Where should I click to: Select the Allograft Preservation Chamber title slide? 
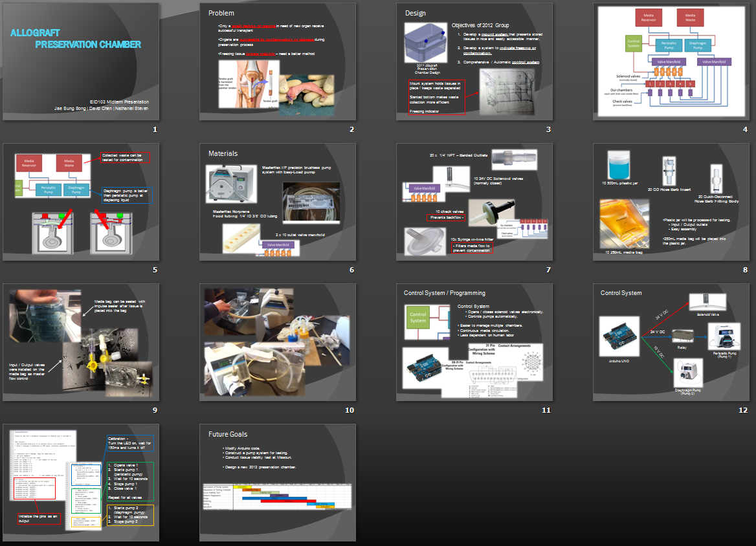pyautogui.click(x=81, y=61)
